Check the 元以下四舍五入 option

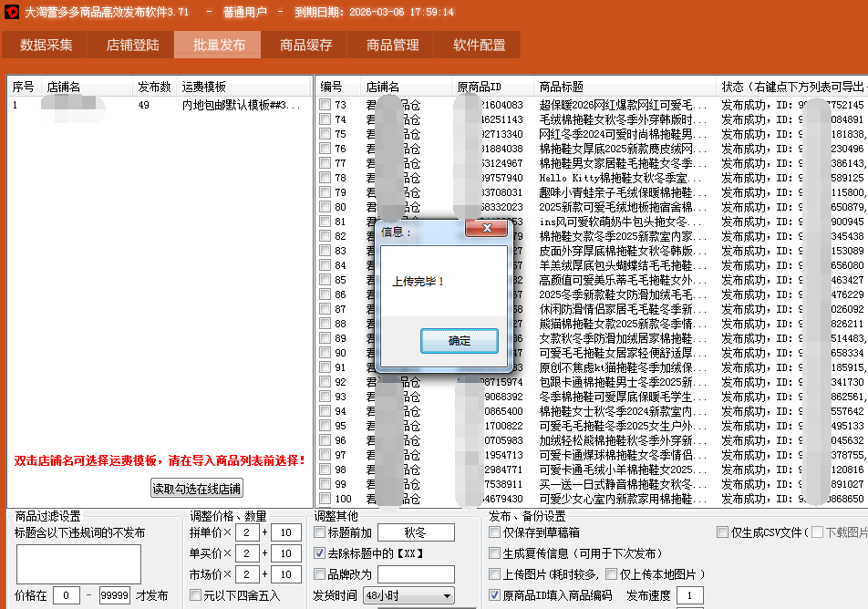(x=195, y=595)
